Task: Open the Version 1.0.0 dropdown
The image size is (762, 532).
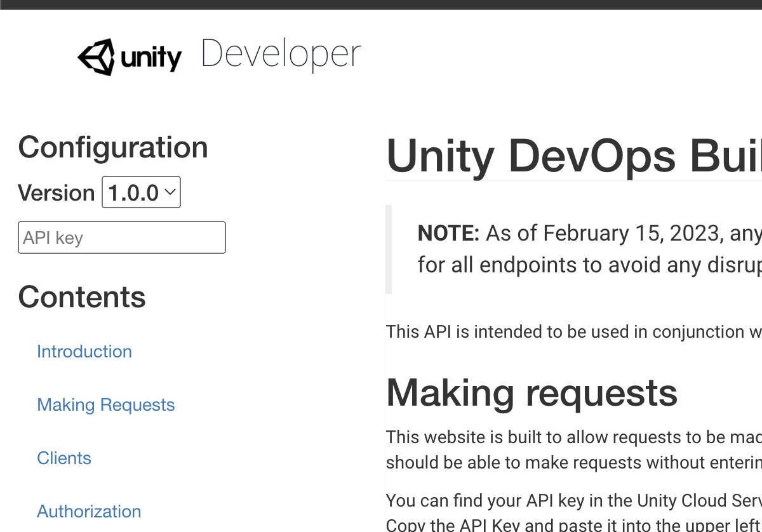Action: (142, 192)
